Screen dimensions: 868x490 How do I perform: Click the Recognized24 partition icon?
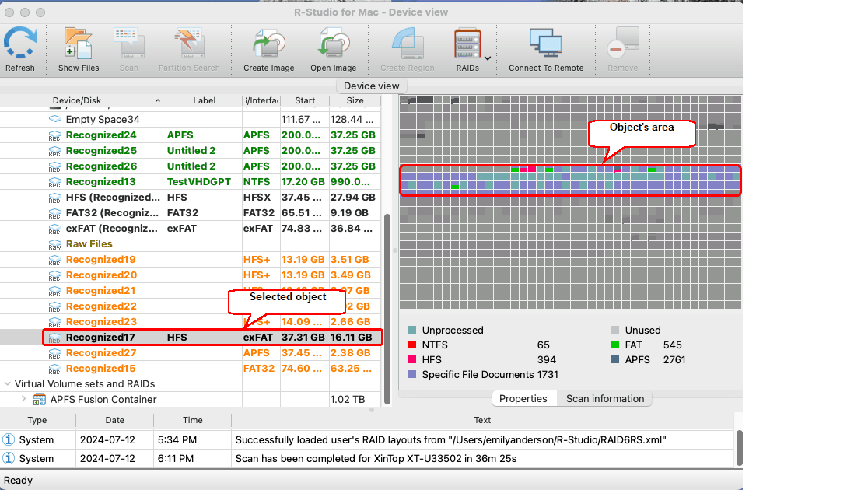pos(54,135)
